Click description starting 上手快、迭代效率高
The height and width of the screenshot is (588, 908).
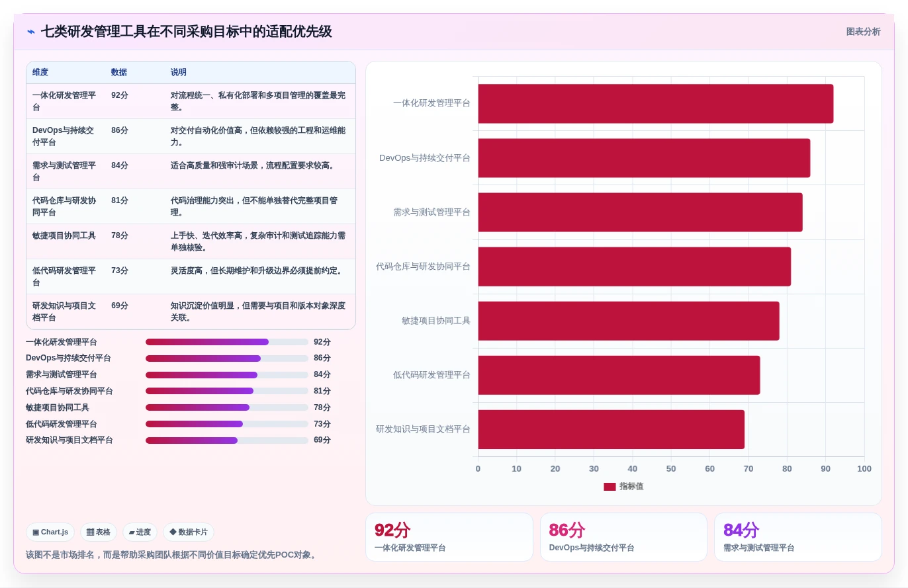pyautogui.click(x=258, y=241)
